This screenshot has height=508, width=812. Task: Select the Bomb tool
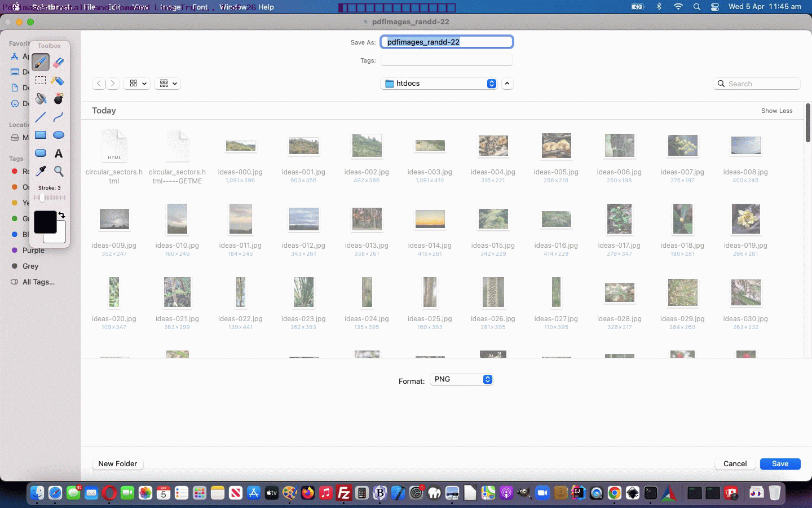(59, 99)
